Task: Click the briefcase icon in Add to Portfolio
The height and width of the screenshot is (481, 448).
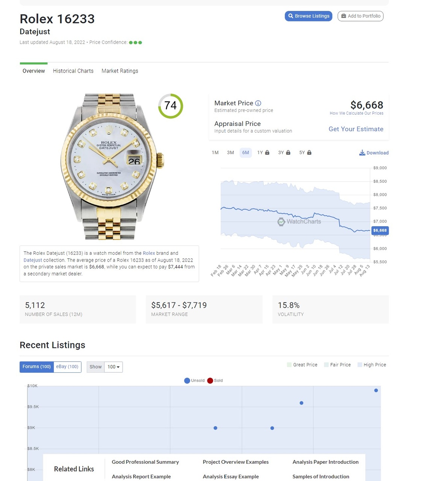Action: (344, 16)
